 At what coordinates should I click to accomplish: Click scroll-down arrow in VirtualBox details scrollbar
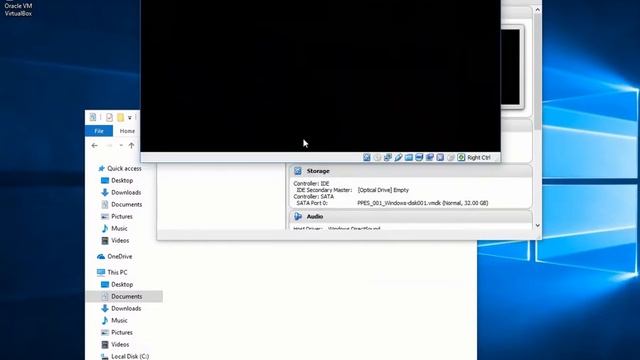(538, 225)
